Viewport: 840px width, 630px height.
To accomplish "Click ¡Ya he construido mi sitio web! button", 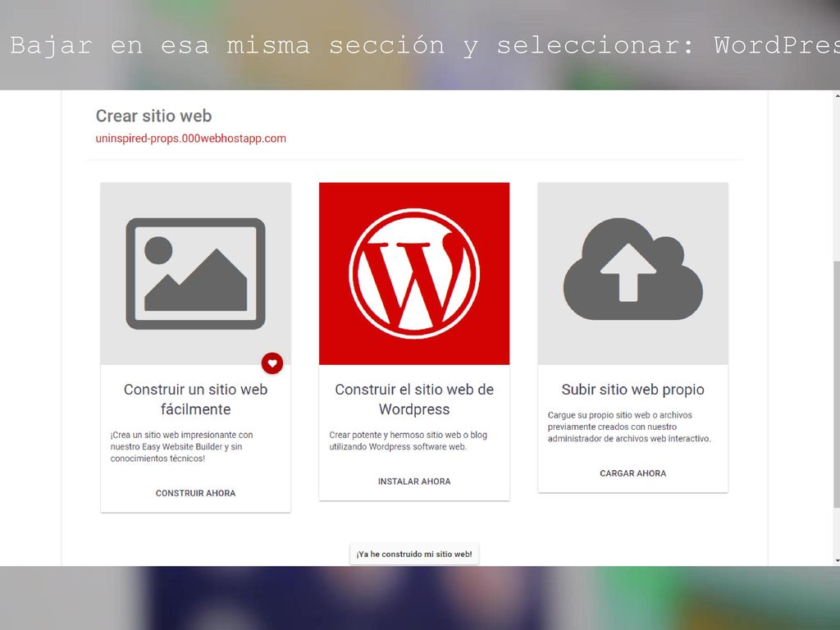I will [414, 554].
